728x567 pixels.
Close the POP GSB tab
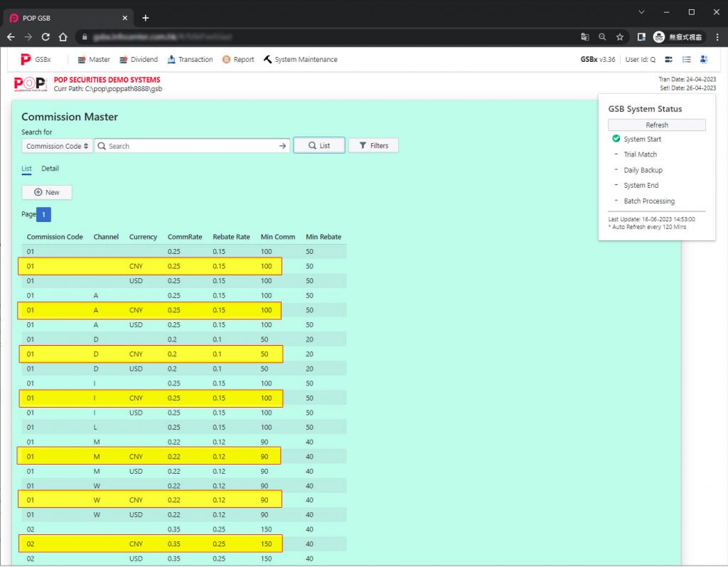point(125,18)
